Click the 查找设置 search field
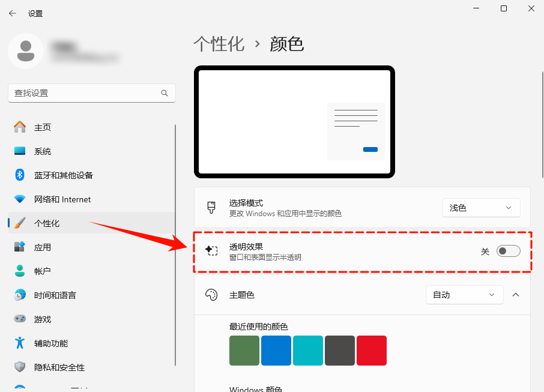The height and width of the screenshot is (392, 544). pos(91,93)
